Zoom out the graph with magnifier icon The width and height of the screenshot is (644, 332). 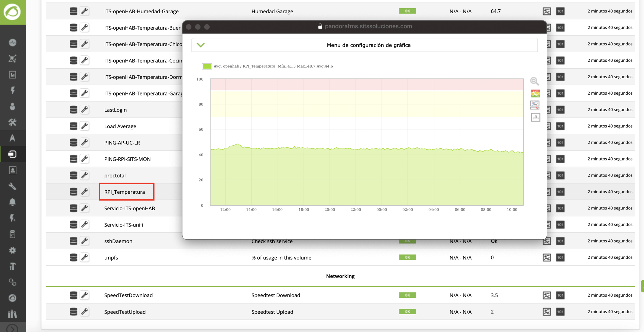[x=535, y=81]
